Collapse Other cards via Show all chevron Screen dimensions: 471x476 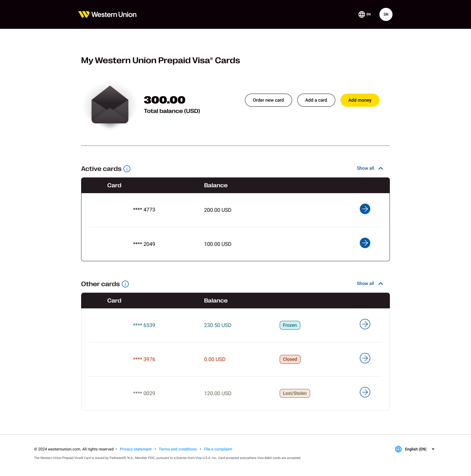381,284
